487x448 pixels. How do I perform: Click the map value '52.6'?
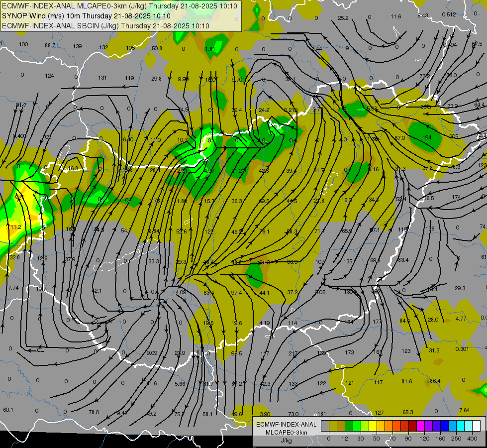tap(182, 231)
